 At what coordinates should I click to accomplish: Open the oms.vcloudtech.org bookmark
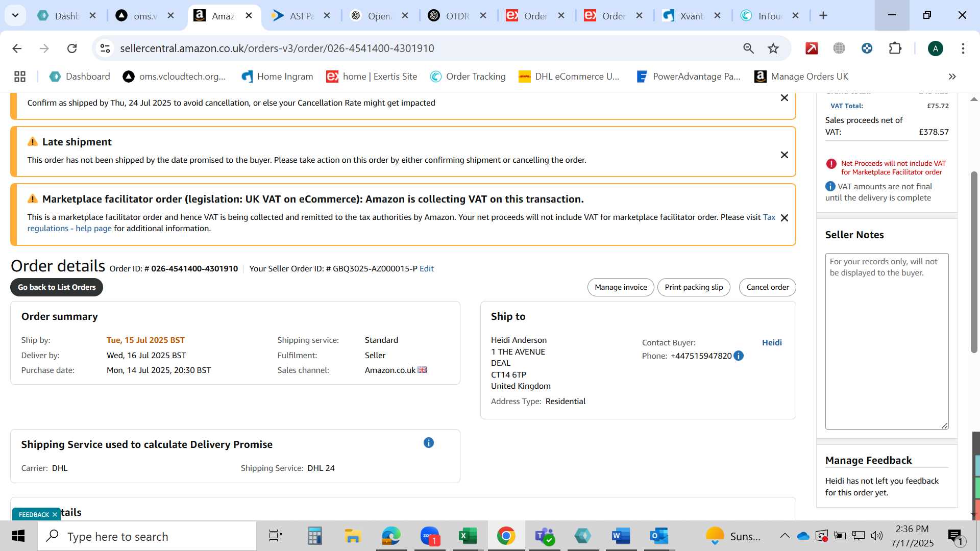point(174,77)
